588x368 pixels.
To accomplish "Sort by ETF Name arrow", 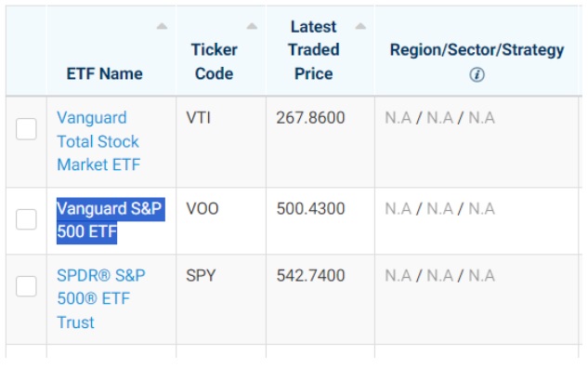I will 162,26.
